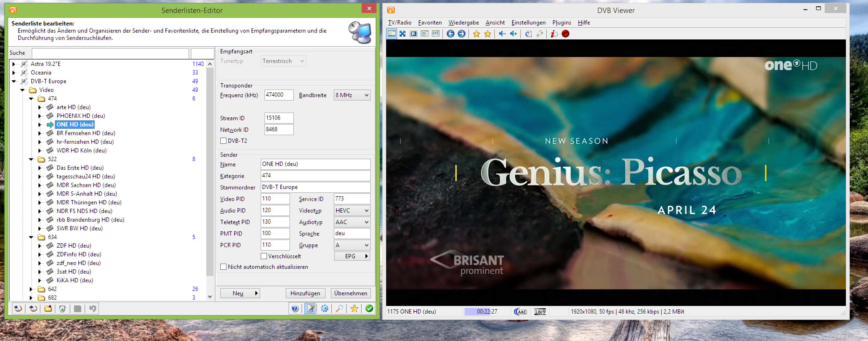Decrease volume with speaker minus icon
The image size is (868, 341).
tap(502, 34)
